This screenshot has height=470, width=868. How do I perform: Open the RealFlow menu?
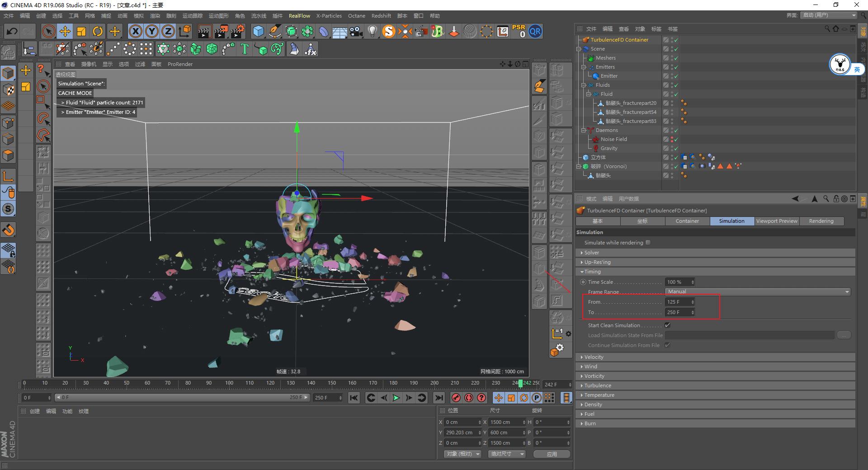click(299, 15)
